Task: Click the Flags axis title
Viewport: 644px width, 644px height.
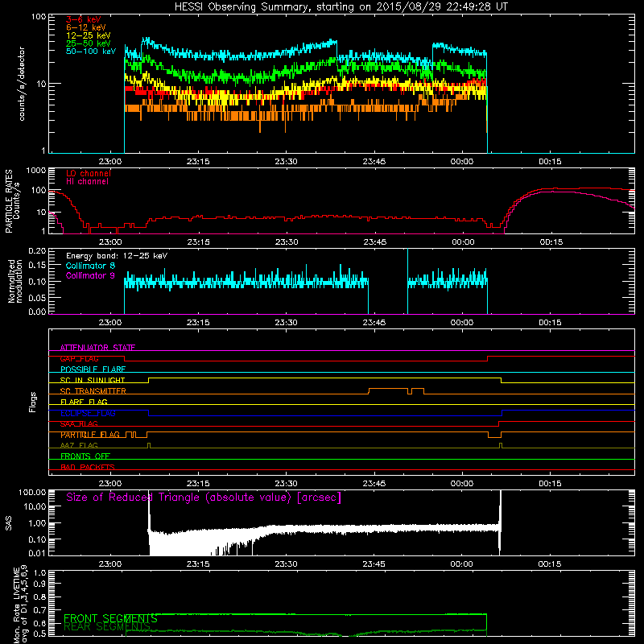Action: pyautogui.click(x=33, y=402)
